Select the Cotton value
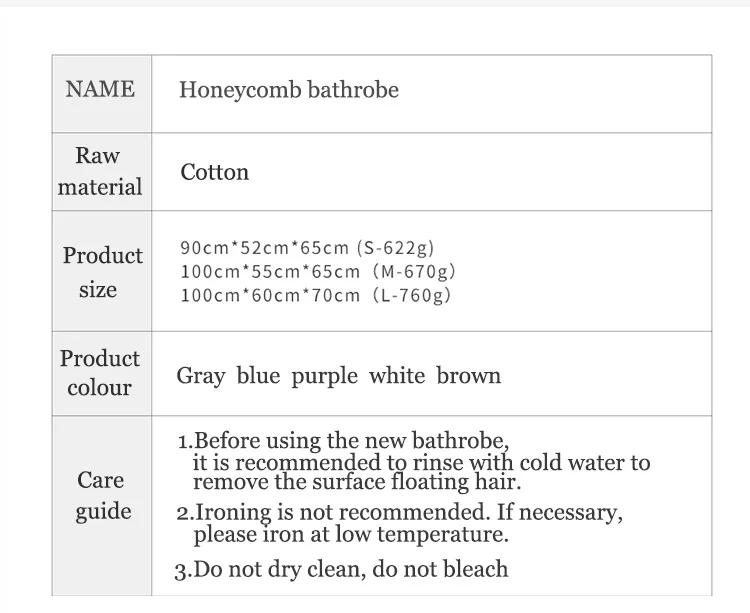Viewport: 750px width, 613px height. [214, 172]
